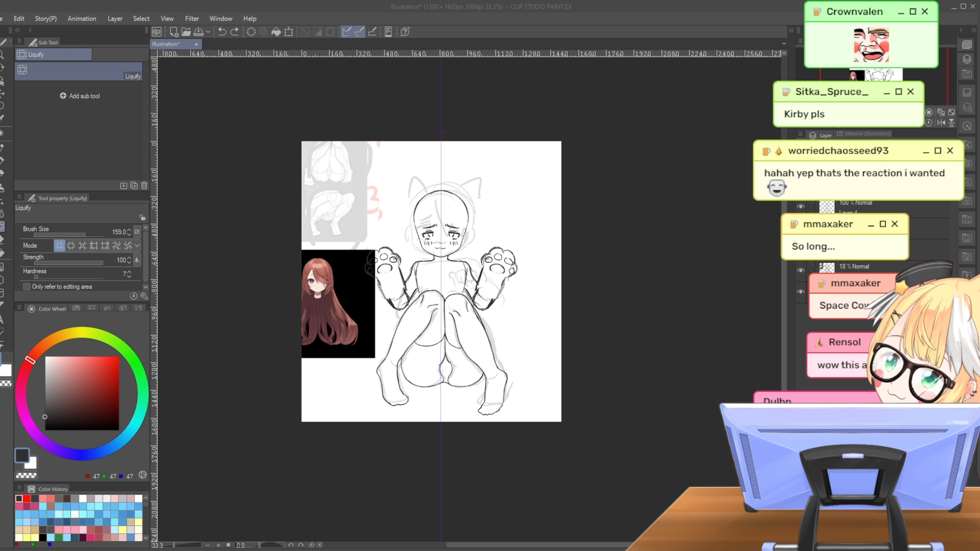980x551 pixels.
Task: Expand the Liquify mode options dropdown
Action: [x=137, y=246]
